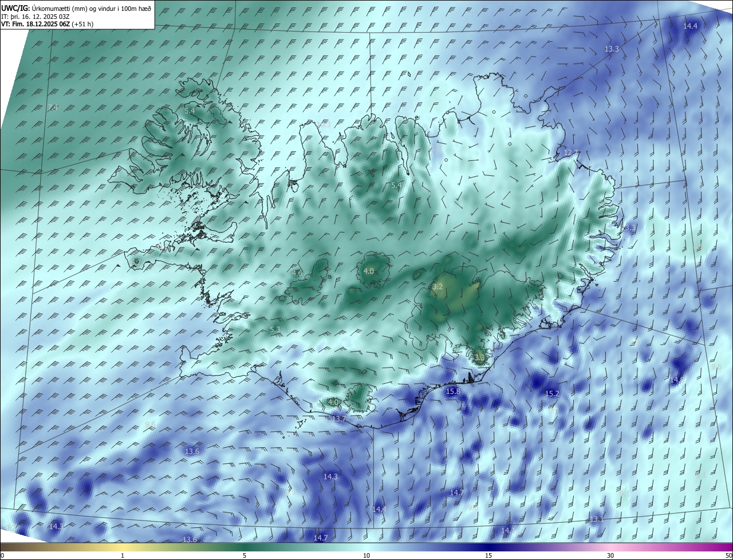Image resolution: width=733 pixels, height=560 pixels.
Task: Click the legend tick label 5
Action: pyautogui.click(x=245, y=556)
